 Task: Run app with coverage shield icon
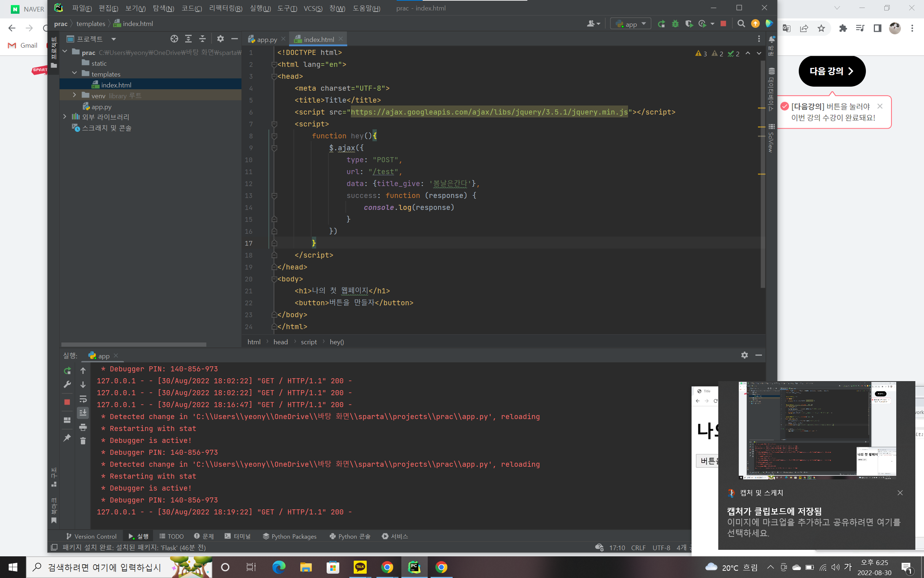[x=689, y=24]
